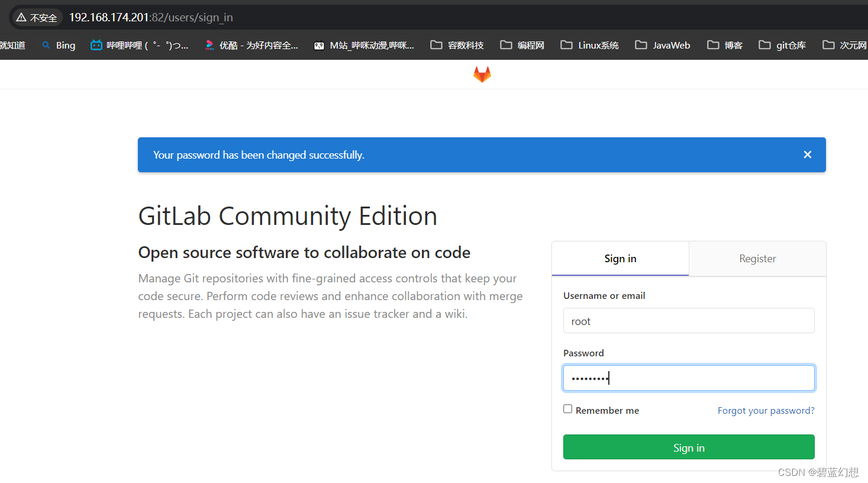Open the git仓库 bookmark folder
Viewport: 868px width, 483px height.
782,45
